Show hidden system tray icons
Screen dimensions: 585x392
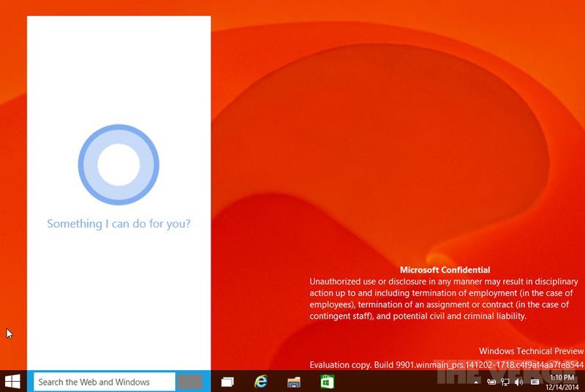[x=477, y=382]
